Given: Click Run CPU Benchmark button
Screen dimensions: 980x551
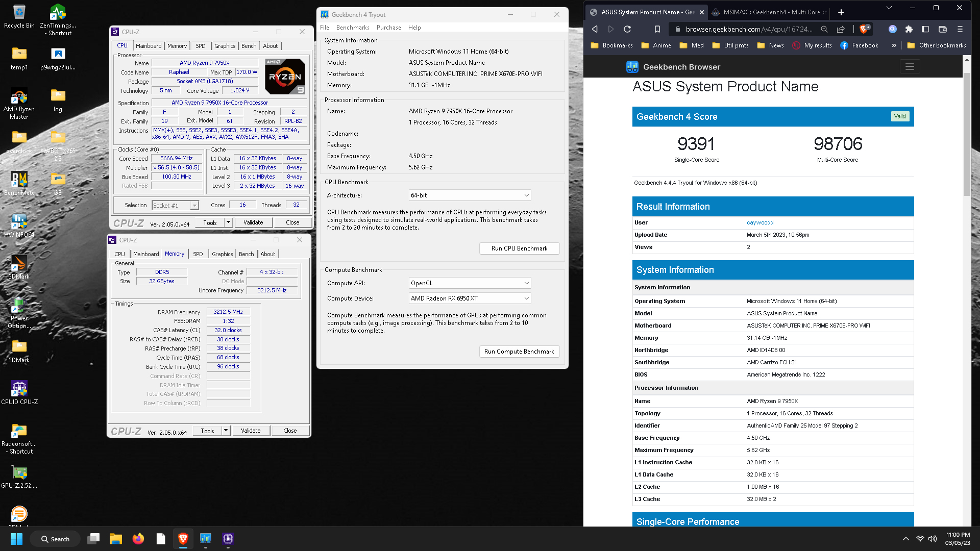Looking at the screenshot, I should 519,248.
